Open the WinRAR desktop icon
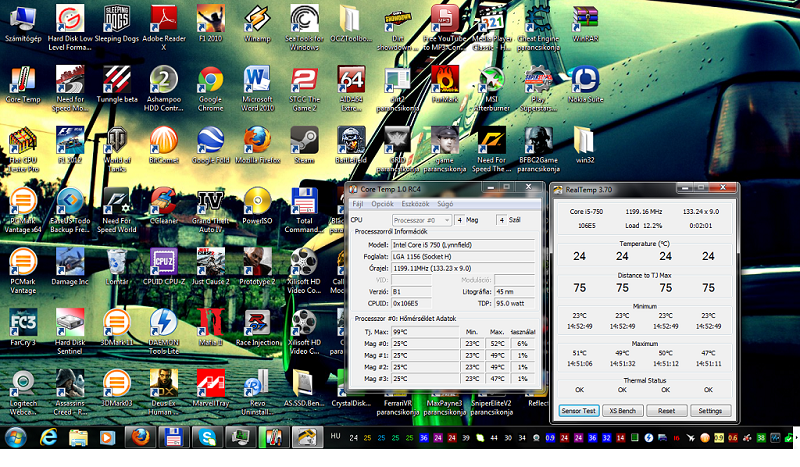 [585, 24]
